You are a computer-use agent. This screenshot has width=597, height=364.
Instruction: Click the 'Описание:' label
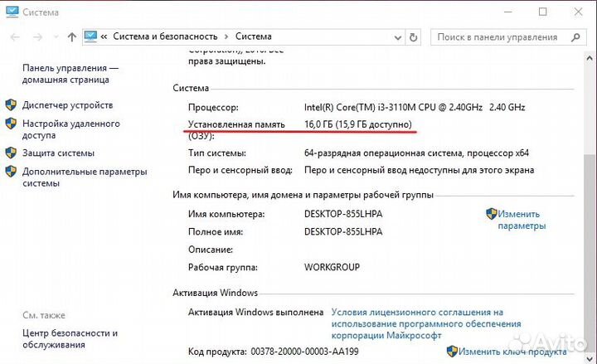tap(211, 250)
